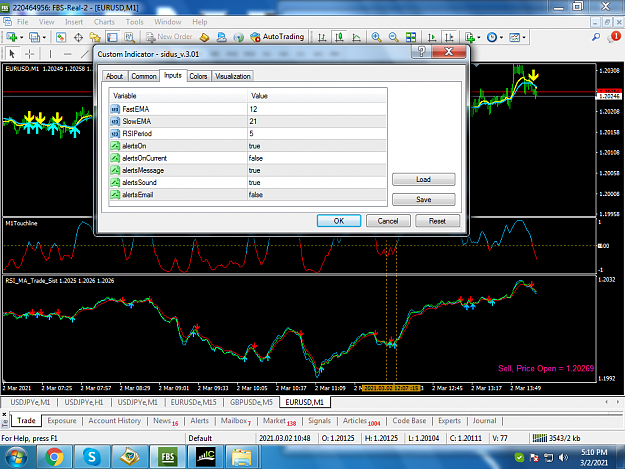Open the Journal terminal tab
The height and width of the screenshot is (469, 625).
(484, 420)
